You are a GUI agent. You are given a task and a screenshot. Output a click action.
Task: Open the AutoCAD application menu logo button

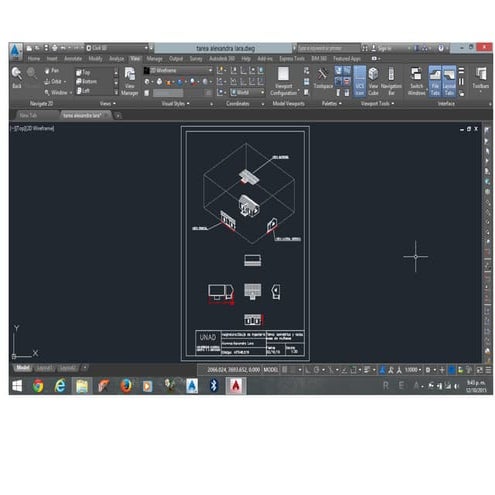[15, 51]
